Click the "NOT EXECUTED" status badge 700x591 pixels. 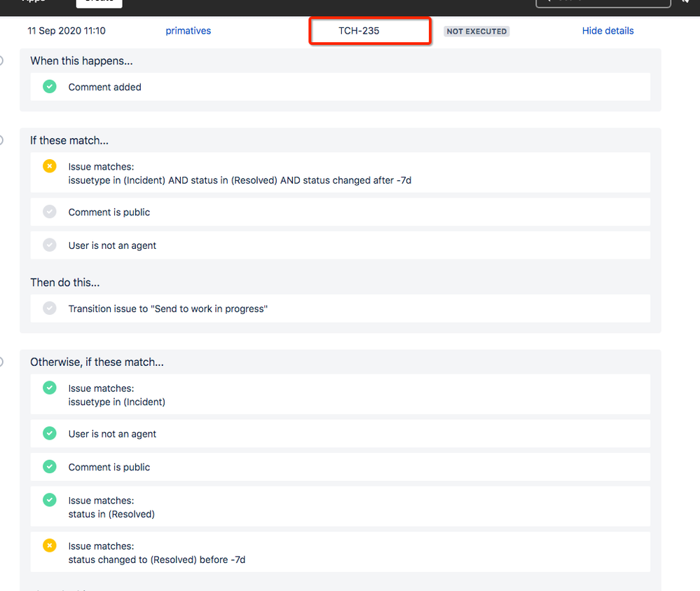tap(476, 32)
